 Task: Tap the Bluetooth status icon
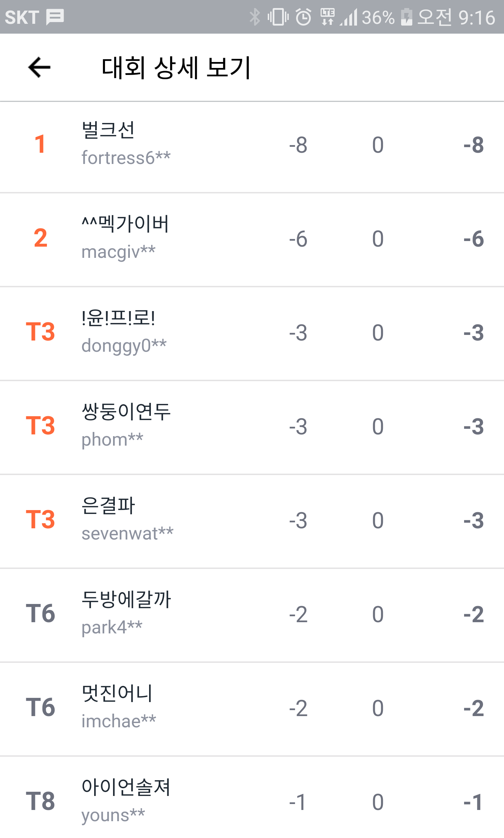click(x=255, y=17)
